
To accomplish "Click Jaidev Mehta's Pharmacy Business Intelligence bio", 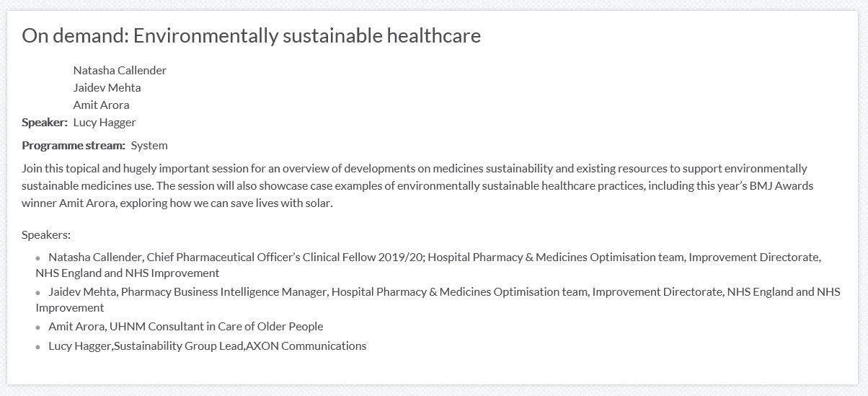I will [438, 299].
